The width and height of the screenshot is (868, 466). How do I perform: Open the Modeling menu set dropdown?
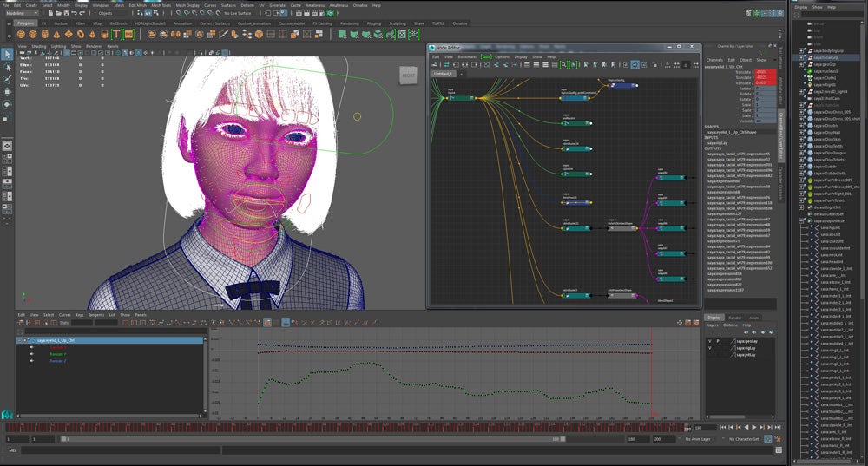(x=22, y=13)
